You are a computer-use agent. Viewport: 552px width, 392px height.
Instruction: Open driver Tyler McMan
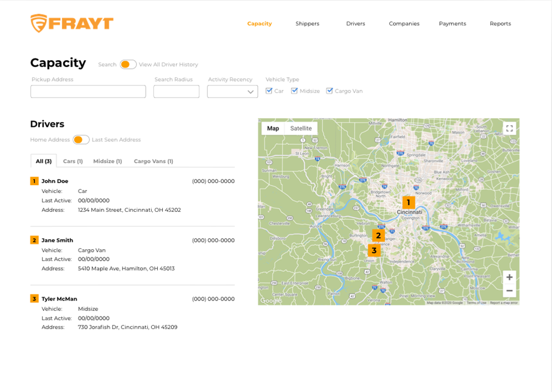point(59,299)
